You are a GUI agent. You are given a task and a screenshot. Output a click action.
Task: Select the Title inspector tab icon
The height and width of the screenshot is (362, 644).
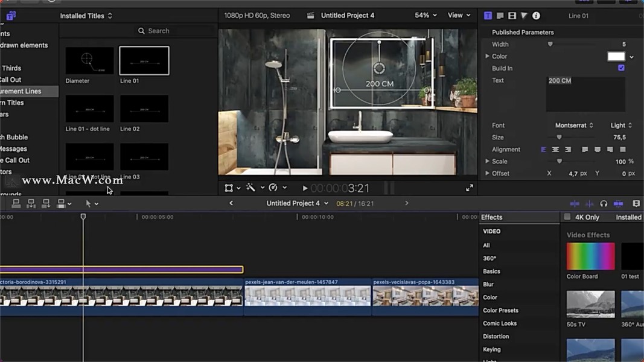488,16
